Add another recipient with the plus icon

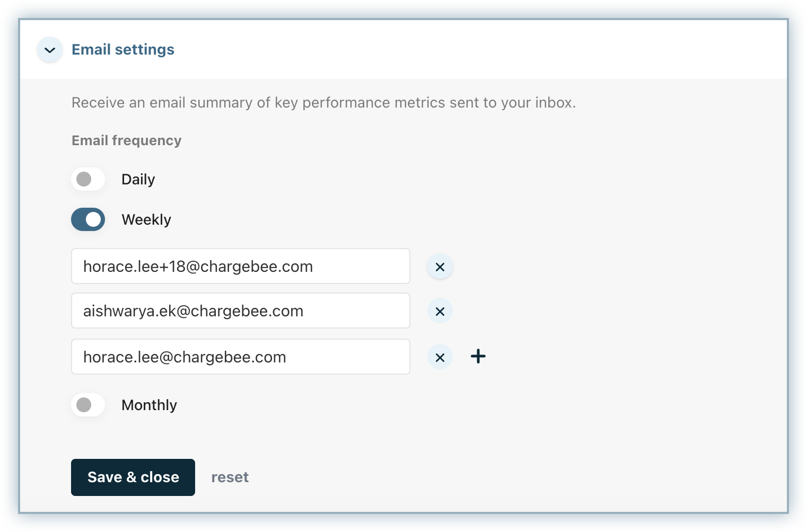[x=478, y=356]
